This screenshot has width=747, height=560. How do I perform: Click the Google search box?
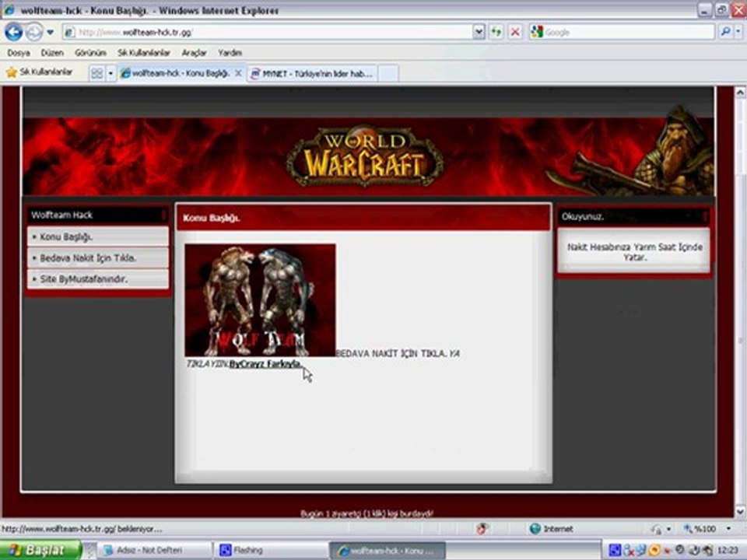[622, 33]
